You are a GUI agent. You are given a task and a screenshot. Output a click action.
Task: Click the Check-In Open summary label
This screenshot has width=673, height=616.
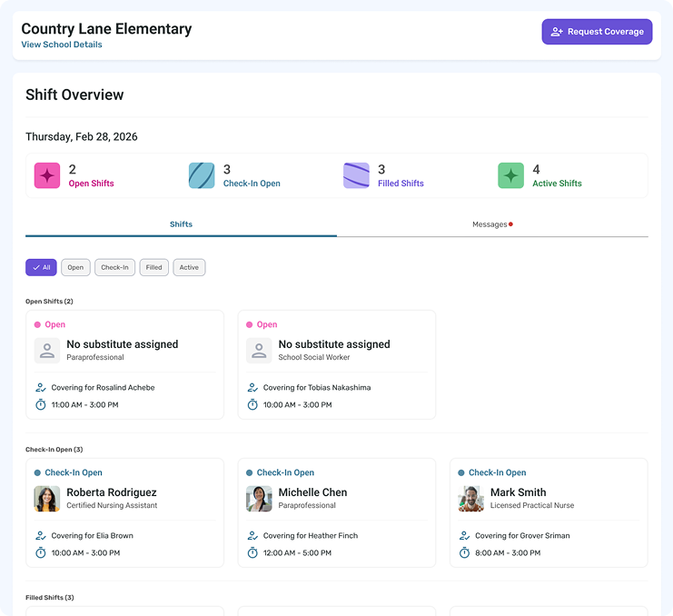coord(252,184)
